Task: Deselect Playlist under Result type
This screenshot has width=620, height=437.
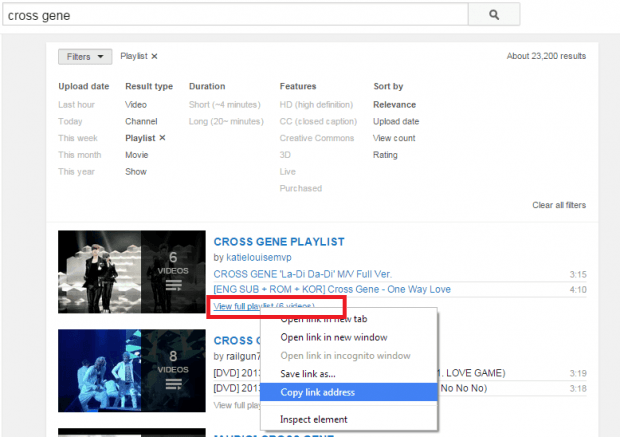Action: (162, 138)
